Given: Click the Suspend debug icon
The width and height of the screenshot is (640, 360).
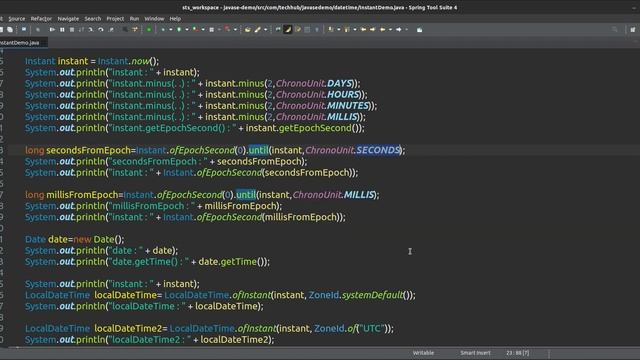Looking at the screenshot, I should click(x=62, y=29).
